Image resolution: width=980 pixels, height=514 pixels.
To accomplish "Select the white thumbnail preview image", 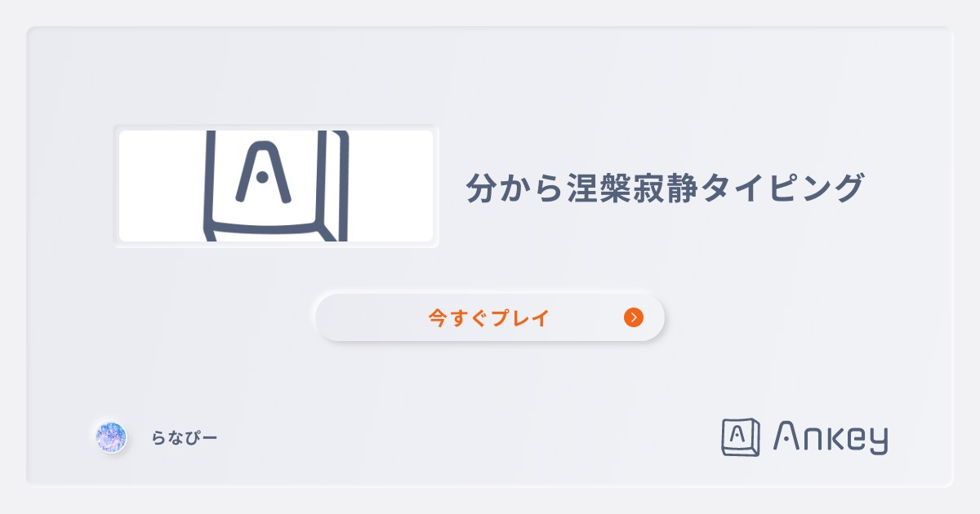I will [x=276, y=186].
